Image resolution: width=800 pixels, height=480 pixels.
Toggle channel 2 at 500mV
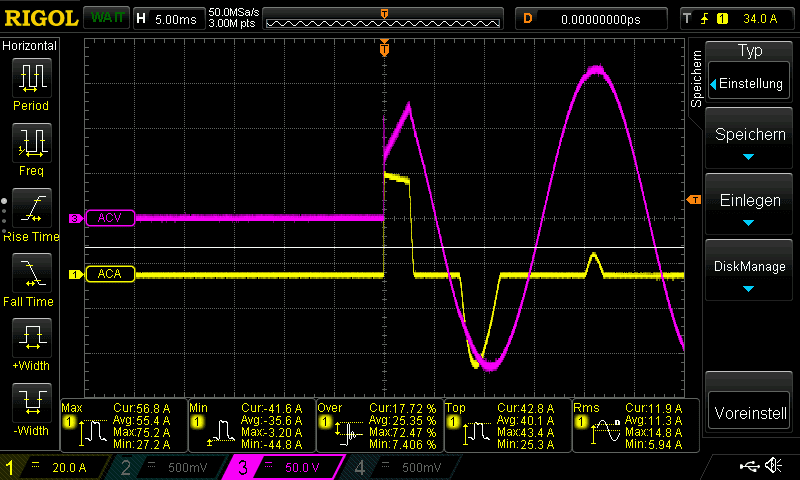[166, 467]
